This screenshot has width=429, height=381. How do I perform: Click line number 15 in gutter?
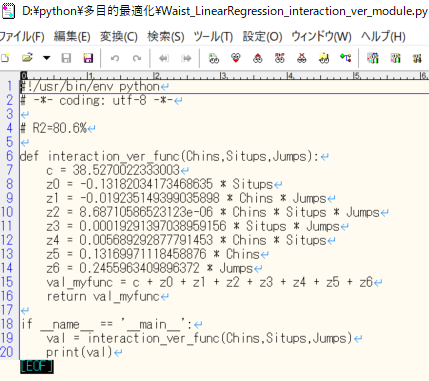pyautogui.click(x=7, y=282)
